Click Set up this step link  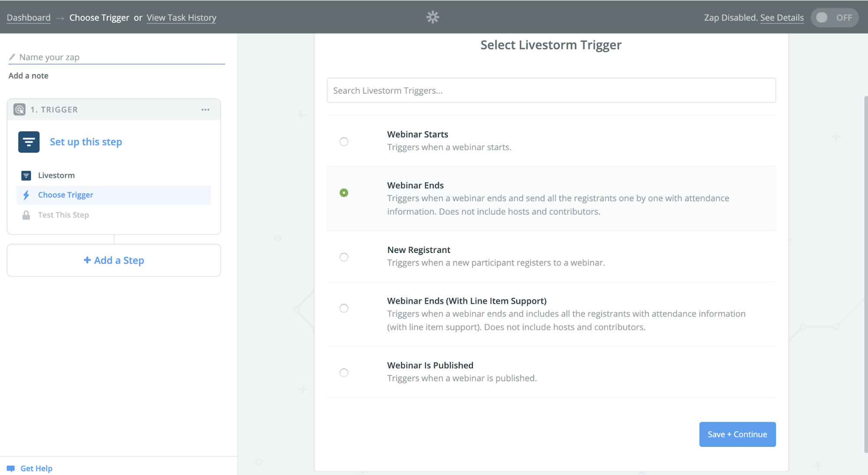click(x=86, y=142)
